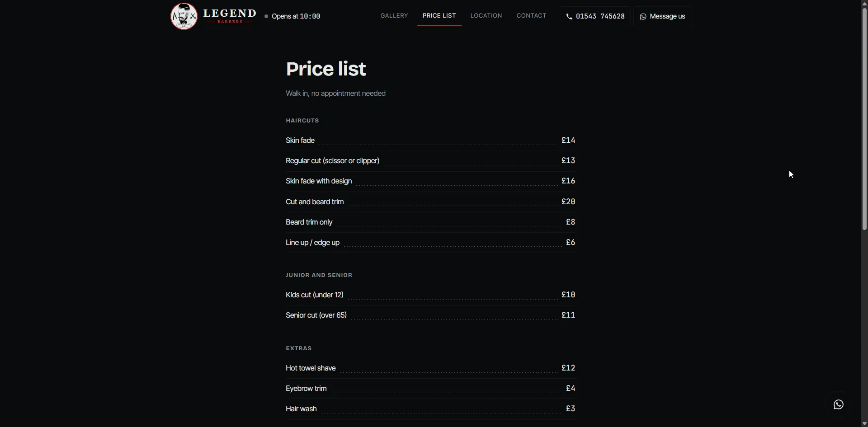Click the £4 Eyebrow trim price
Screen dimensions: 868x427
point(571,389)
